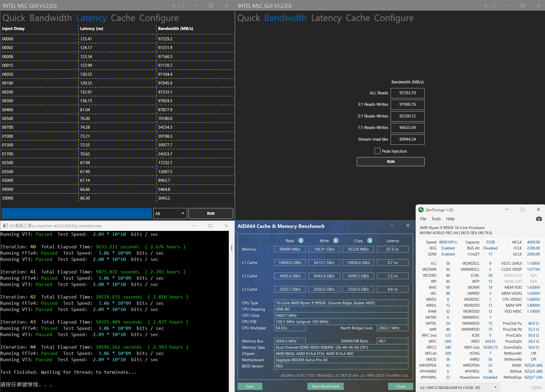Switch to Bandwidth tab in left MLC window

[x=51, y=18]
